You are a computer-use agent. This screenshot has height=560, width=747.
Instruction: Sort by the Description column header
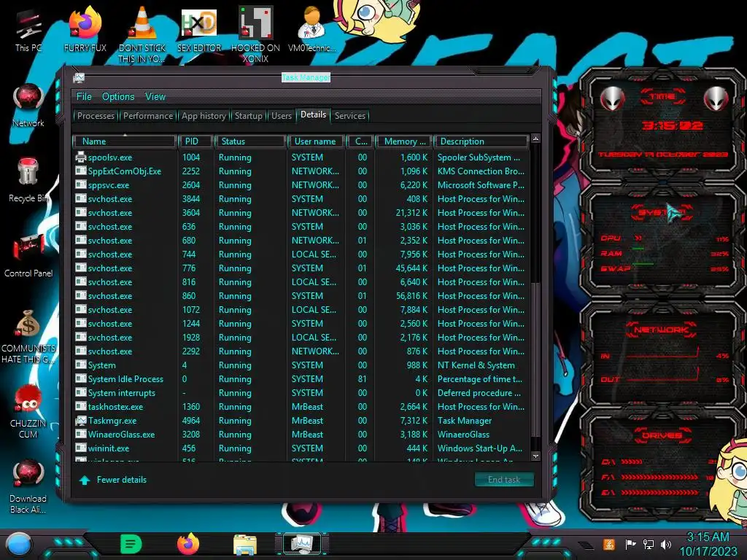pos(481,141)
